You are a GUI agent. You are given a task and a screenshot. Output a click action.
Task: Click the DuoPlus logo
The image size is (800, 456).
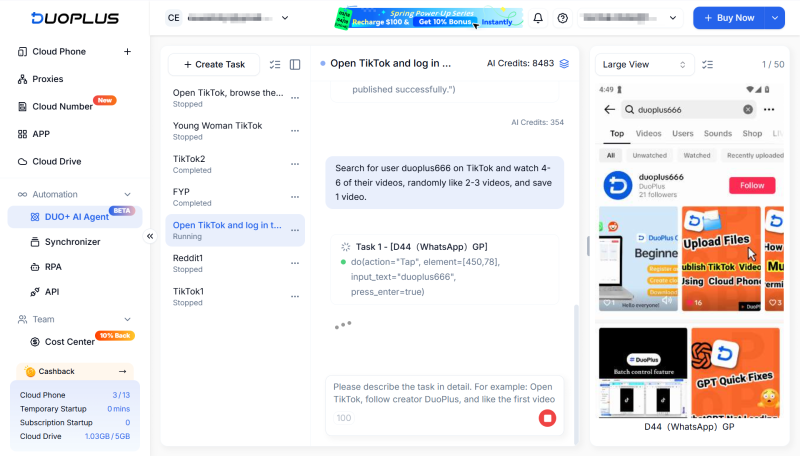tap(75, 18)
